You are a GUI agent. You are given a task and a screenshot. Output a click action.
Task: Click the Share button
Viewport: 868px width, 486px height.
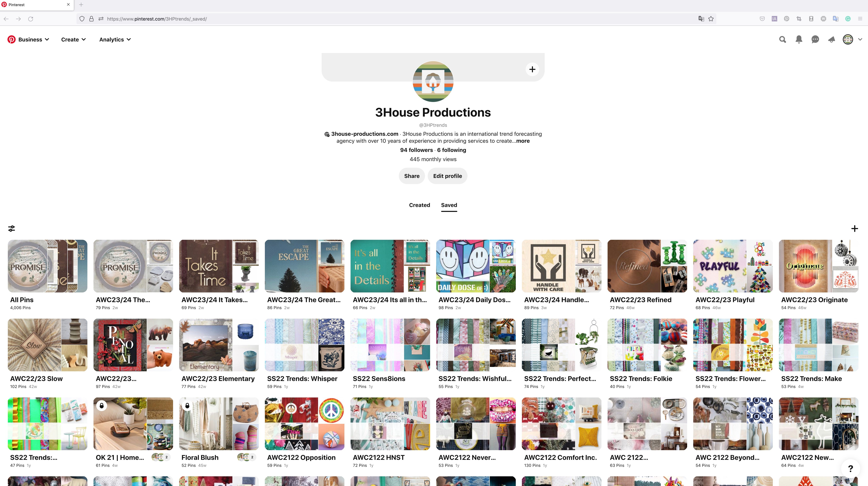tap(412, 176)
